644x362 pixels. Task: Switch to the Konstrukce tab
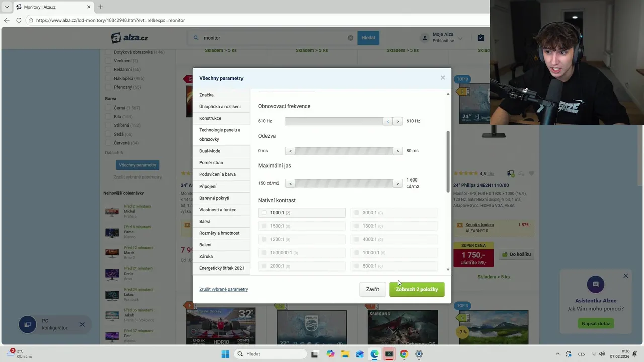click(x=221, y=118)
